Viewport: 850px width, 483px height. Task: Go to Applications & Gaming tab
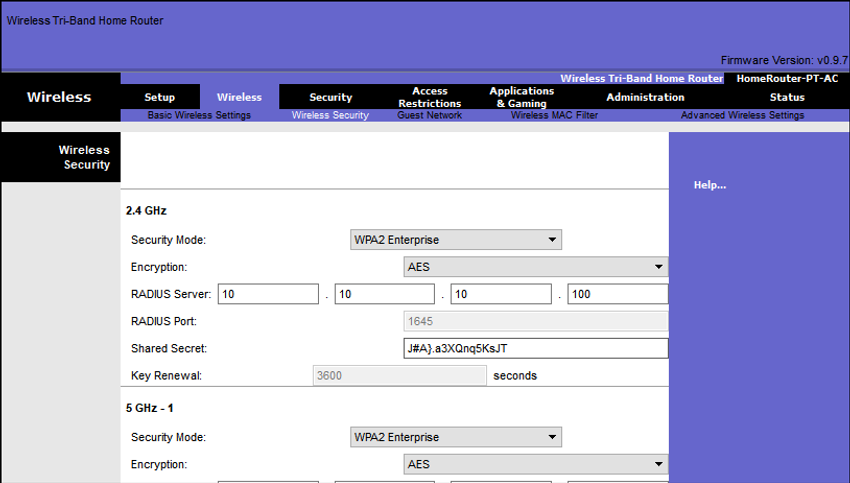[521, 97]
